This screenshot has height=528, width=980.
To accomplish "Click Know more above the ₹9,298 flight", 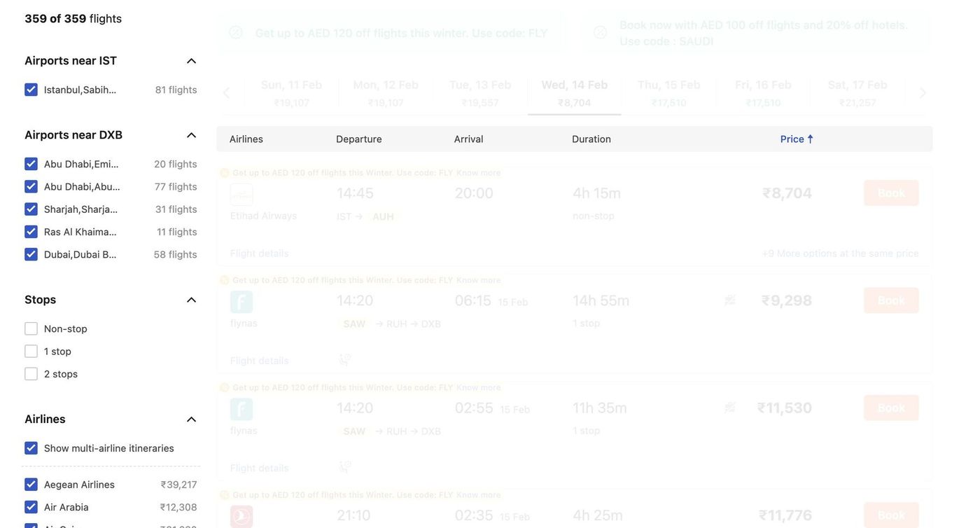I will point(479,280).
